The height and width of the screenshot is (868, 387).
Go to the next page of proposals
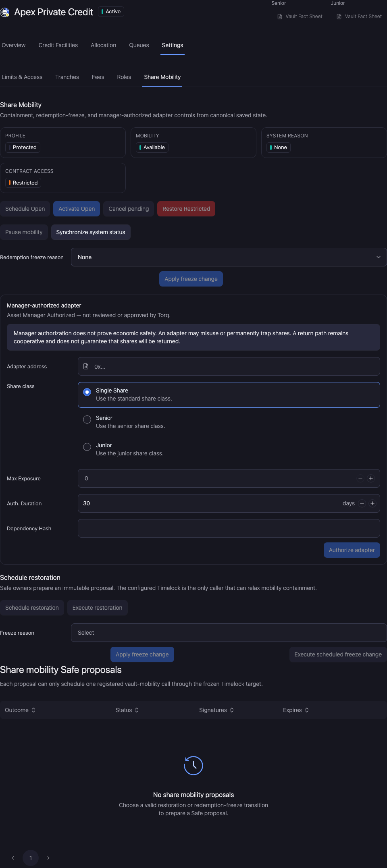click(x=48, y=858)
